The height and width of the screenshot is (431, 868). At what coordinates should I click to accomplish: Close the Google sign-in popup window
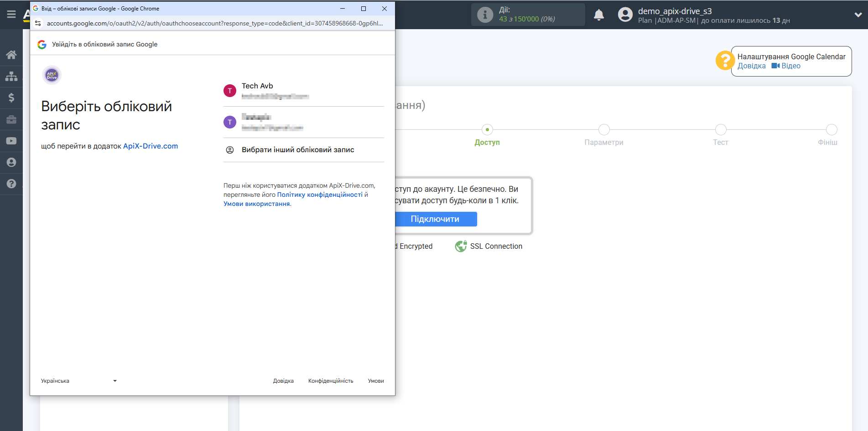(385, 9)
